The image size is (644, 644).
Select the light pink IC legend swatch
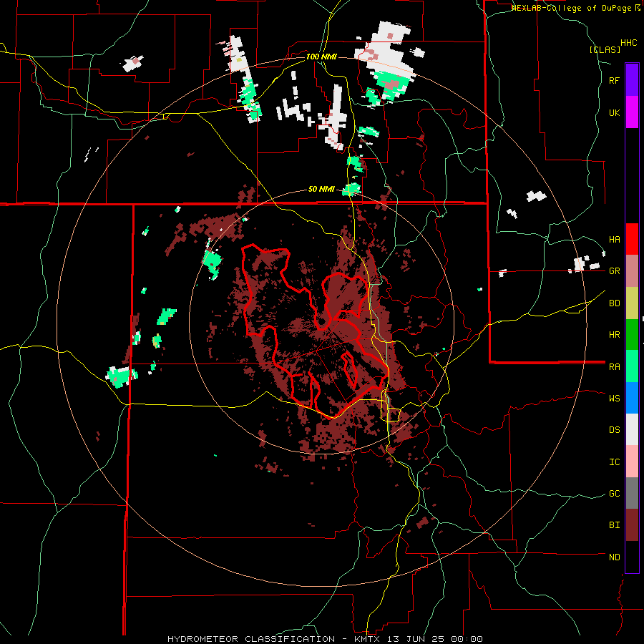[x=632, y=462]
